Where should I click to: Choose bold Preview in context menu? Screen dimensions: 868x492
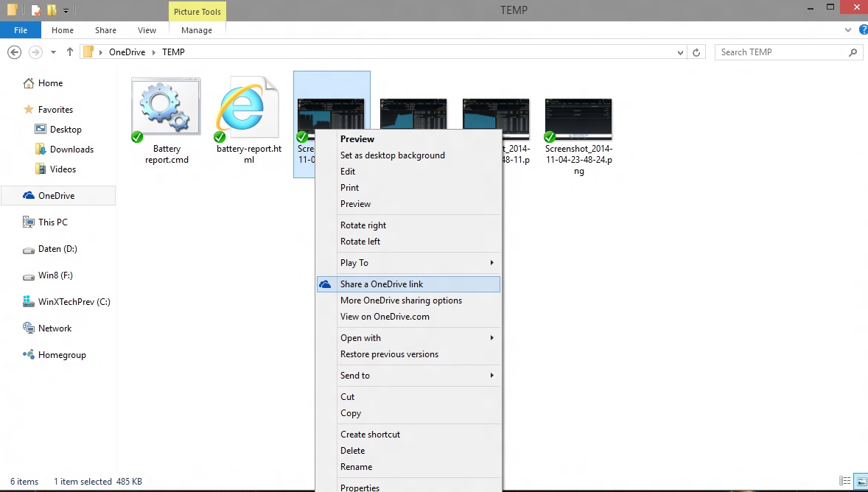[408, 139]
